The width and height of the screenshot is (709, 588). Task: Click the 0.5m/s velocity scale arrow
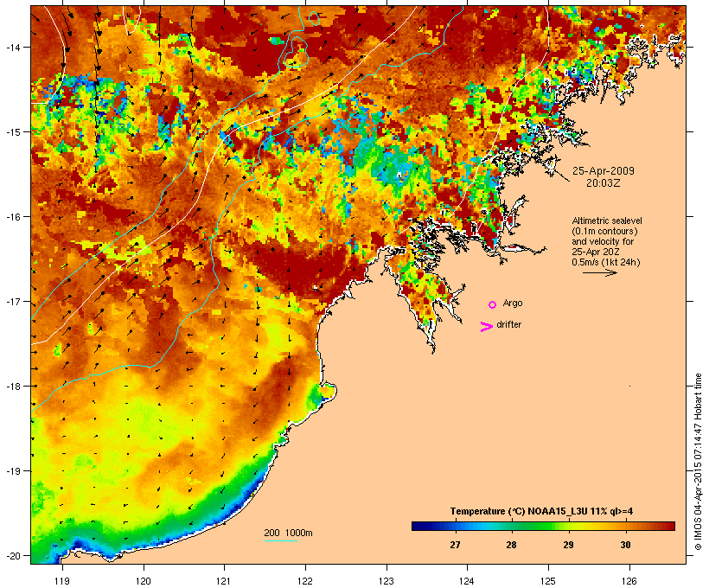[x=599, y=272]
